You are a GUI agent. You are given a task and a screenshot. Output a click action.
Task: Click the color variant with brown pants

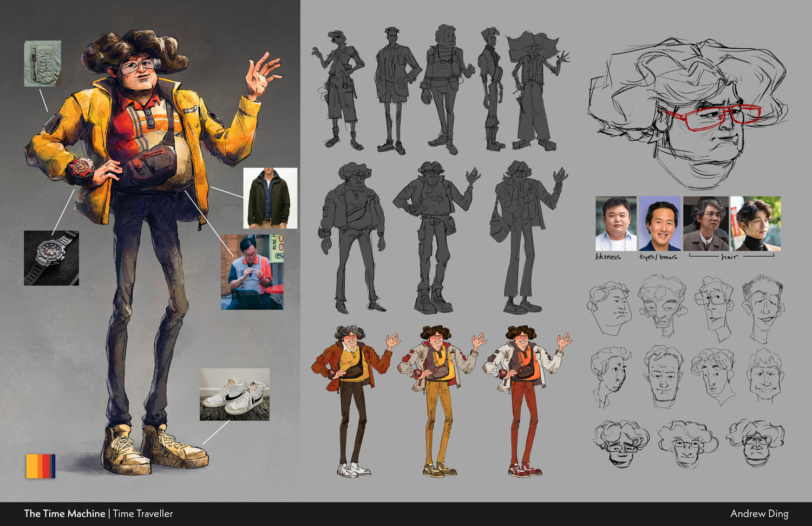pyautogui.click(x=352, y=401)
